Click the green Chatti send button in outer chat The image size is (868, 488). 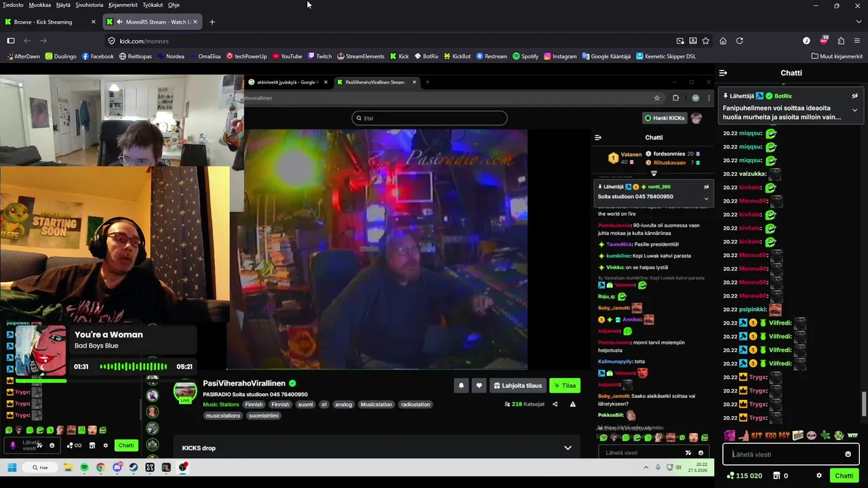[844, 476]
